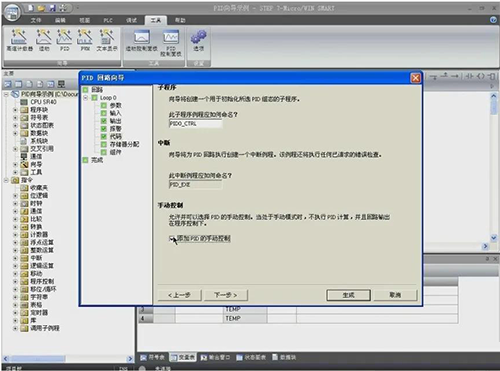Toggle the 输出 checkbox in wizard tree
The height and width of the screenshot is (371, 500).
coord(104,121)
